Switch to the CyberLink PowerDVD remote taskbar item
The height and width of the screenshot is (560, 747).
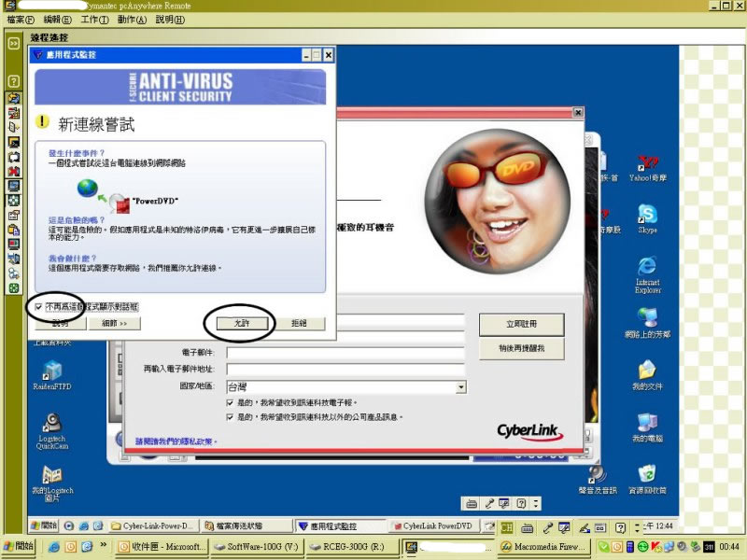tap(433, 525)
